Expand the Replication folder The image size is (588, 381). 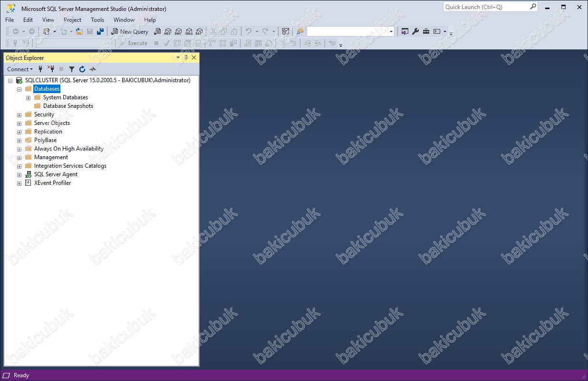19,132
